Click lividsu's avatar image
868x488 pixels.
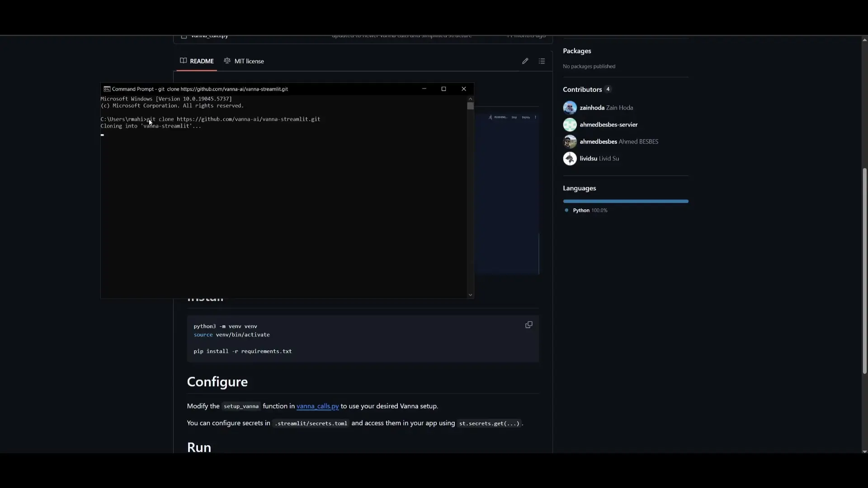click(570, 159)
